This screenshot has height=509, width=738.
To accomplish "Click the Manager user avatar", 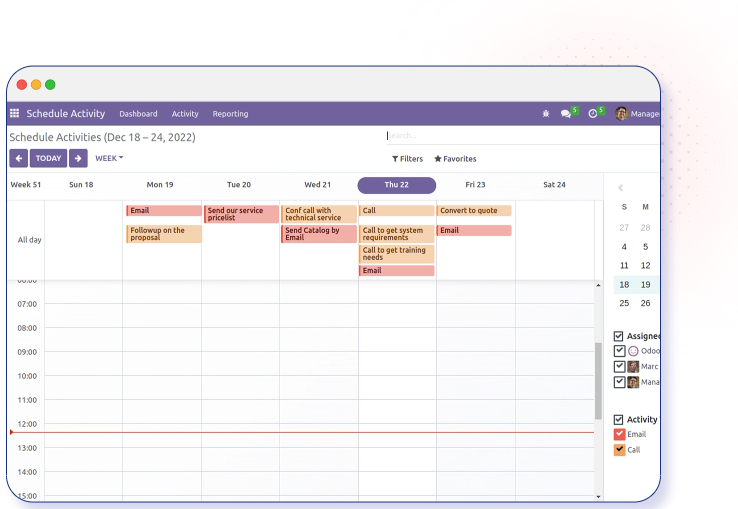I will 621,114.
